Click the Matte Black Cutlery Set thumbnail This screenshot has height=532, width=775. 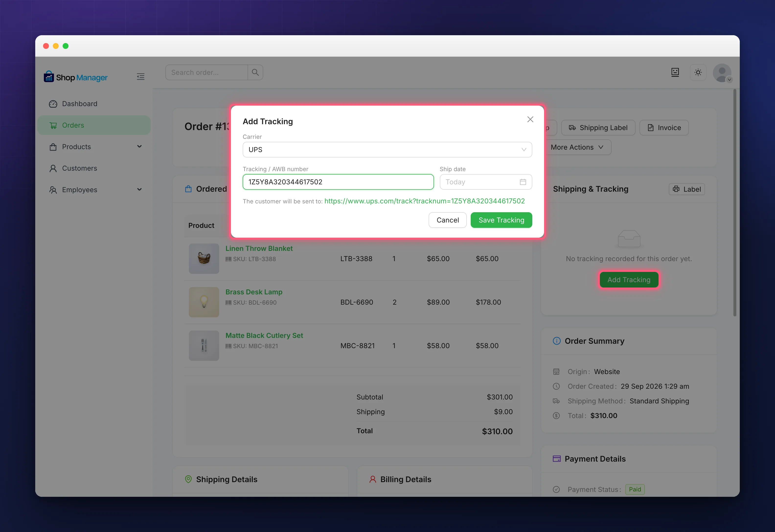pyautogui.click(x=204, y=346)
